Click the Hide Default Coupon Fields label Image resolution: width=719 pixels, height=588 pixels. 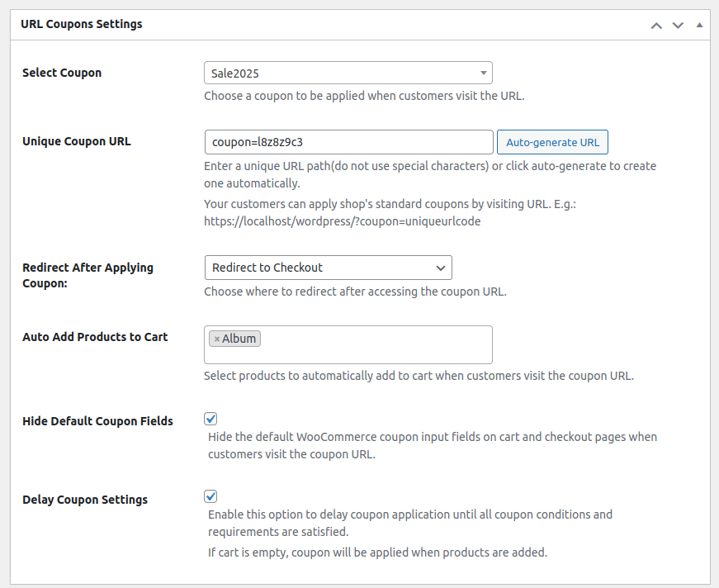(x=97, y=421)
